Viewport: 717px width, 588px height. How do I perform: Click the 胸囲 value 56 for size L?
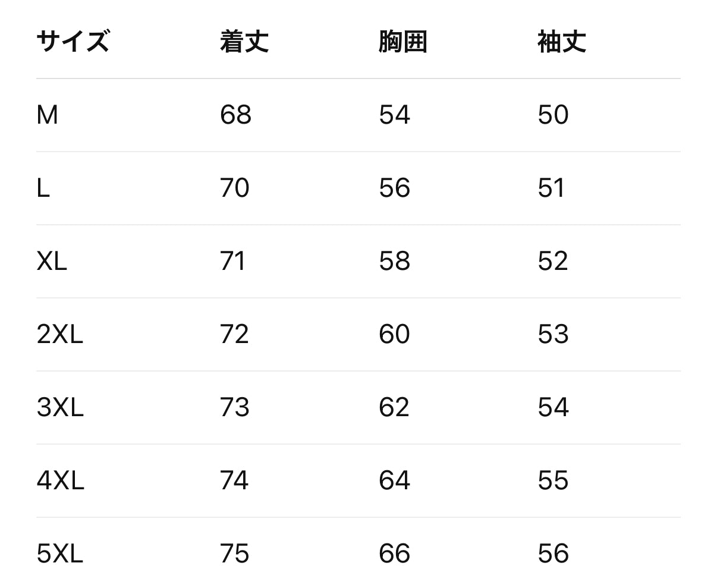(x=394, y=188)
